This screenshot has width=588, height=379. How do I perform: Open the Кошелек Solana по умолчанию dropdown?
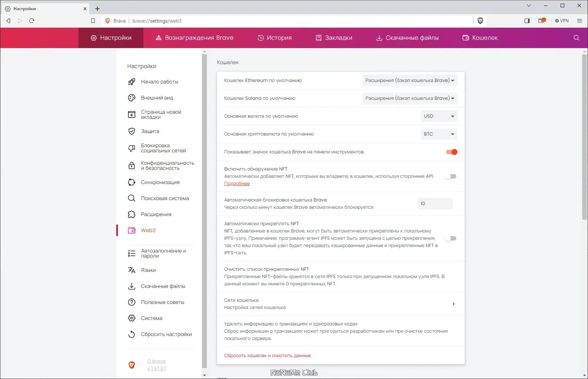(x=410, y=98)
